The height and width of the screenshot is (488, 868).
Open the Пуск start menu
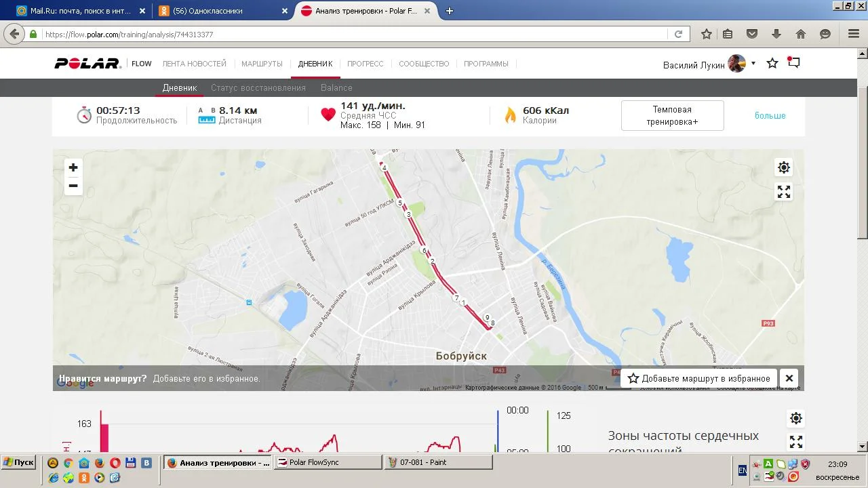pos(18,462)
